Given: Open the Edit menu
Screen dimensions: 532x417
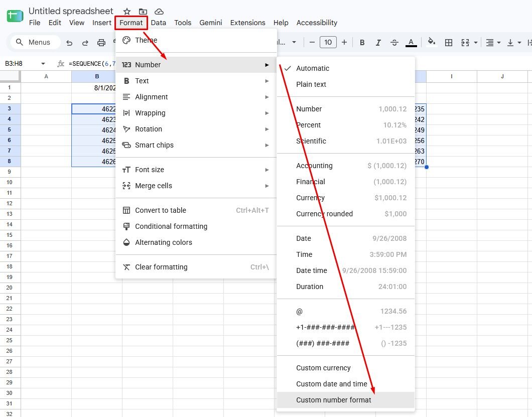Looking at the screenshot, I should 55,23.
